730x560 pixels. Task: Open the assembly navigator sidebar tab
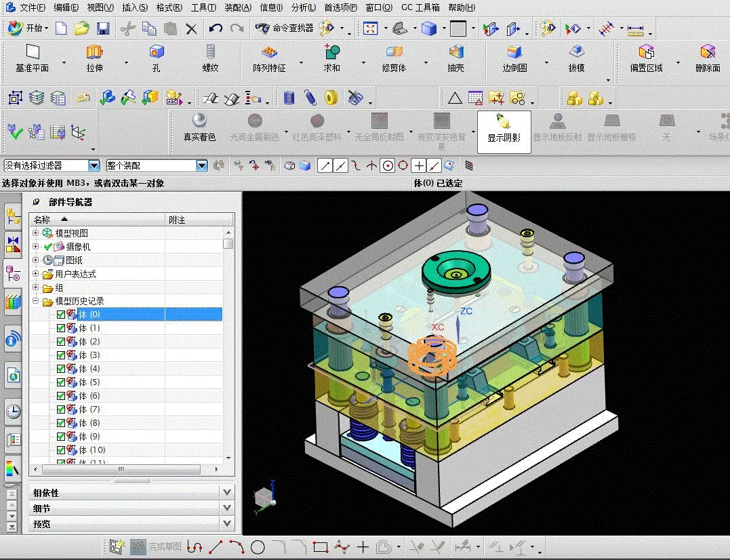[x=14, y=216]
